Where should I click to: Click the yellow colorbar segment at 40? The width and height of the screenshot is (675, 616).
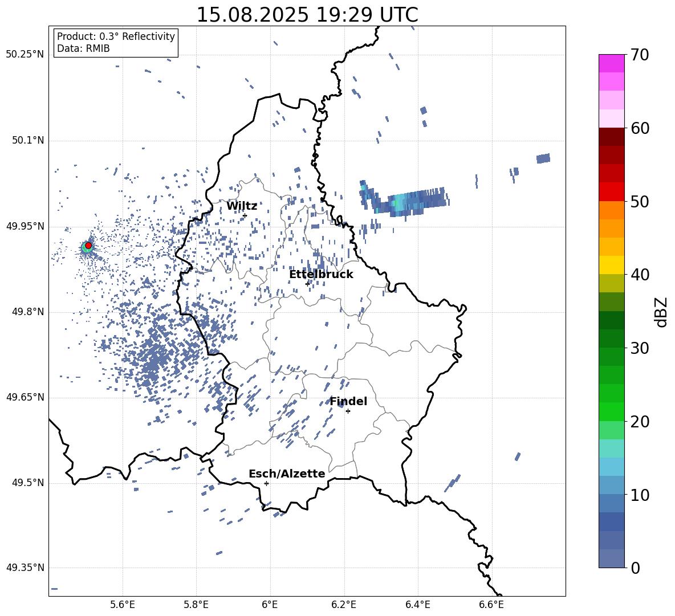click(611, 265)
